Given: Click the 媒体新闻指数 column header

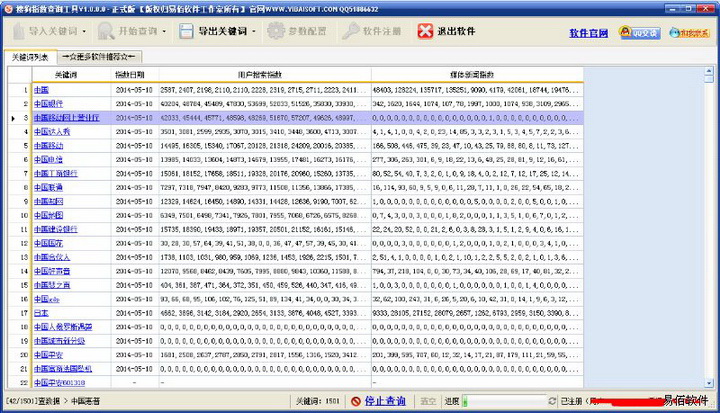Looking at the screenshot, I should 477,74.
